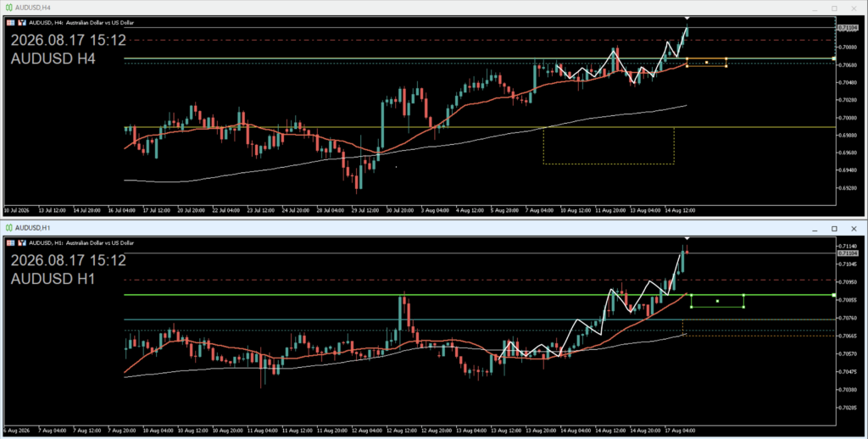Minimize the AUDUSD,H1 chart window
The width and height of the screenshot is (868, 439).
[815, 229]
